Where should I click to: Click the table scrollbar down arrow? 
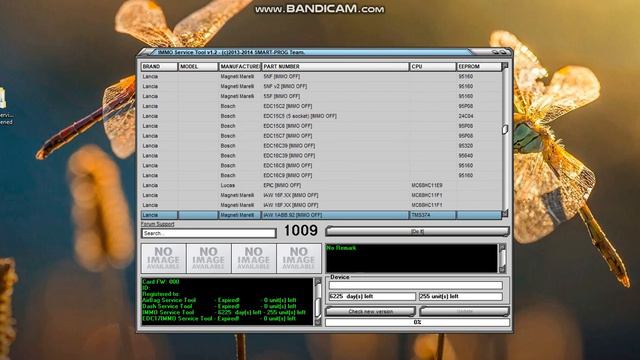(x=505, y=213)
